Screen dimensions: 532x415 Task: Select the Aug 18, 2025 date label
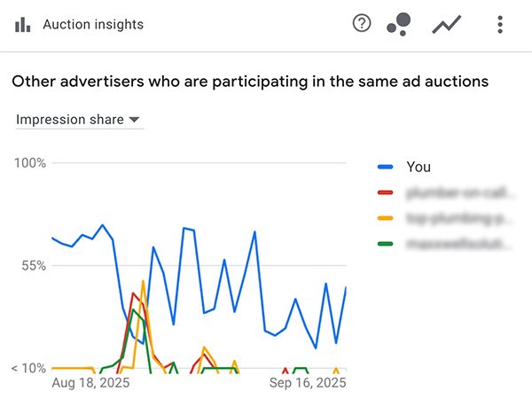coord(90,383)
